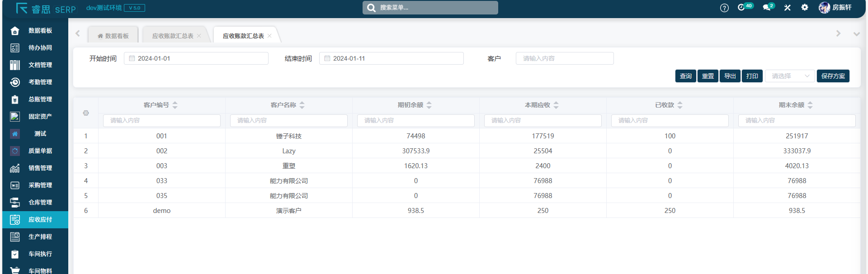
Task: Open 考勤管理 in the sidebar
Action: click(40, 82)
